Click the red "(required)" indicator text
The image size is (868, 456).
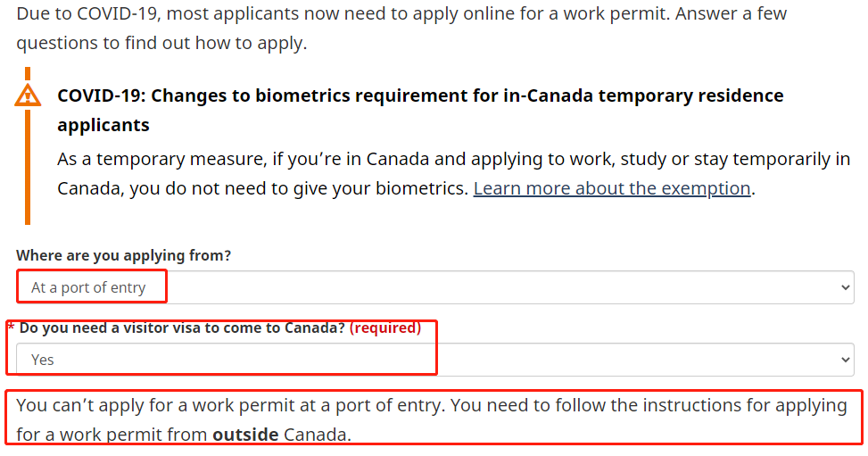(384, 327)
